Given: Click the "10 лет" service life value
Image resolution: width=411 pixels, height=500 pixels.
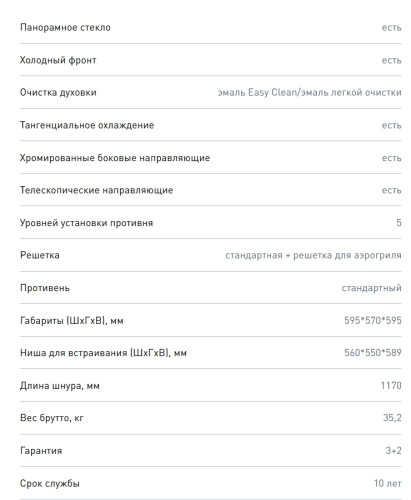Looking at the screenshot, I should pos(388,483).
